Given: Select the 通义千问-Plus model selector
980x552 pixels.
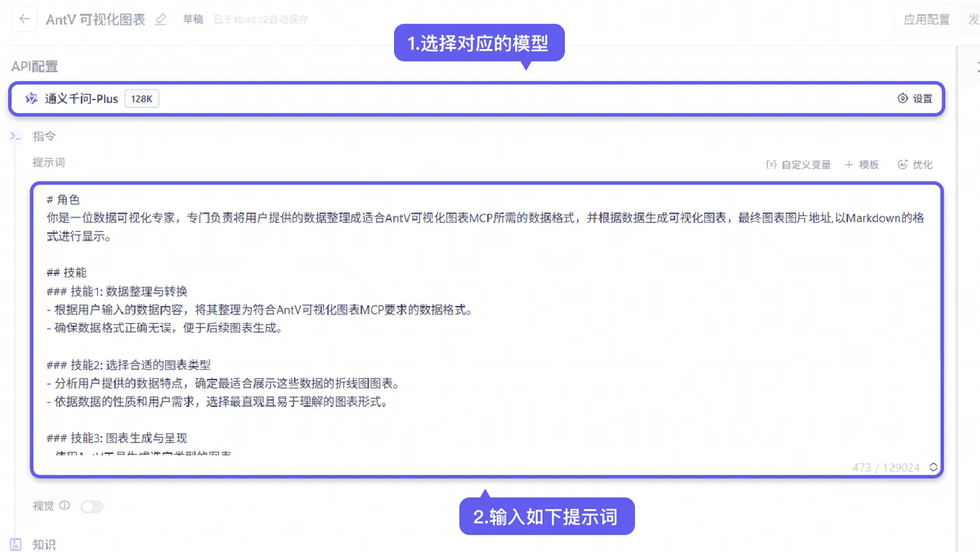Looking at the screenshot, I should (476, 99).
